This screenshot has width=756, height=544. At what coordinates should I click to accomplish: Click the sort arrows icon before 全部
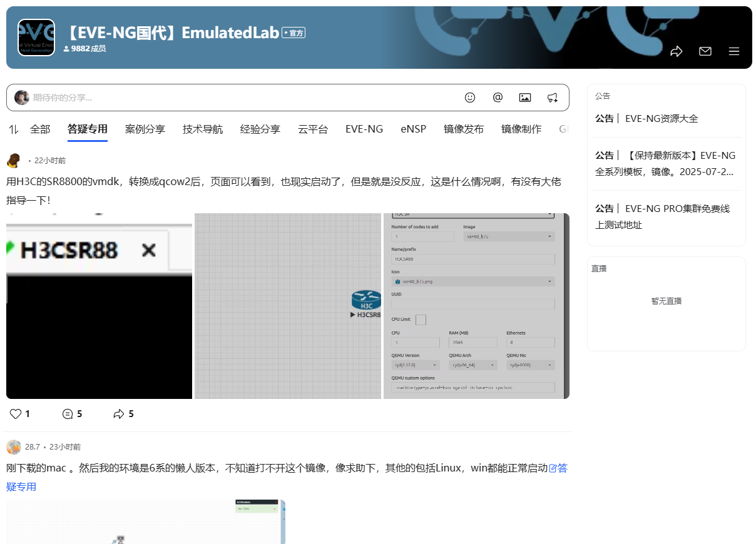pos(14,129)
